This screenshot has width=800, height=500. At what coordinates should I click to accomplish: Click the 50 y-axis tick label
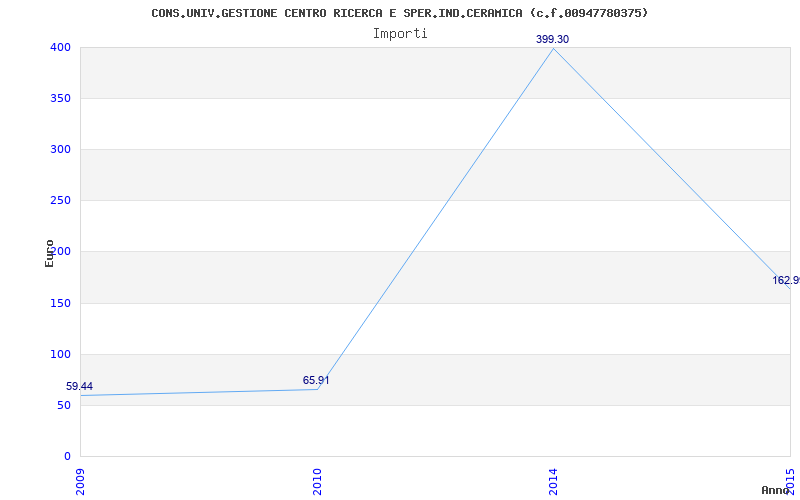click(63, 406)
